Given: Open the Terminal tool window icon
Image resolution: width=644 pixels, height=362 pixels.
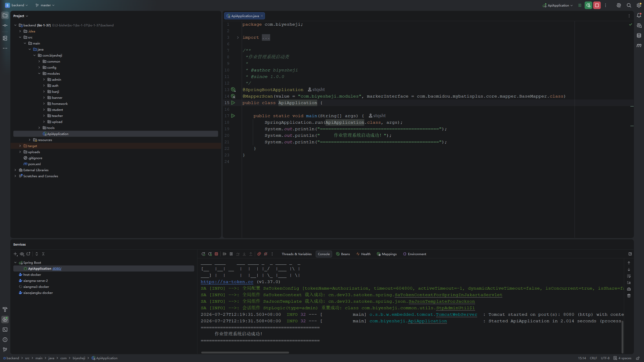Looking at the screenshot, I should pos(5,330).
